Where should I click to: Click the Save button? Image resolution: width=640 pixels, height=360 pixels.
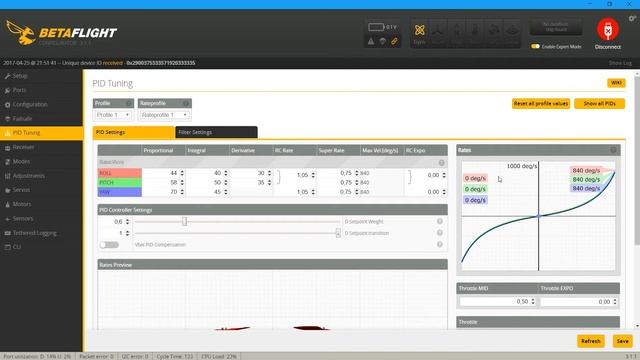[x=622, y=341]
